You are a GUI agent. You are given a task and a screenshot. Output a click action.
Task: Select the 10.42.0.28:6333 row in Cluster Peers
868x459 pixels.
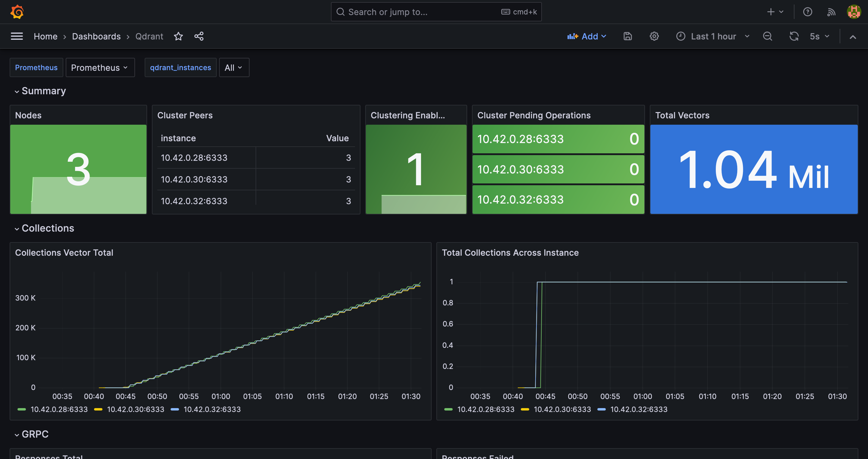coord(256,158)
